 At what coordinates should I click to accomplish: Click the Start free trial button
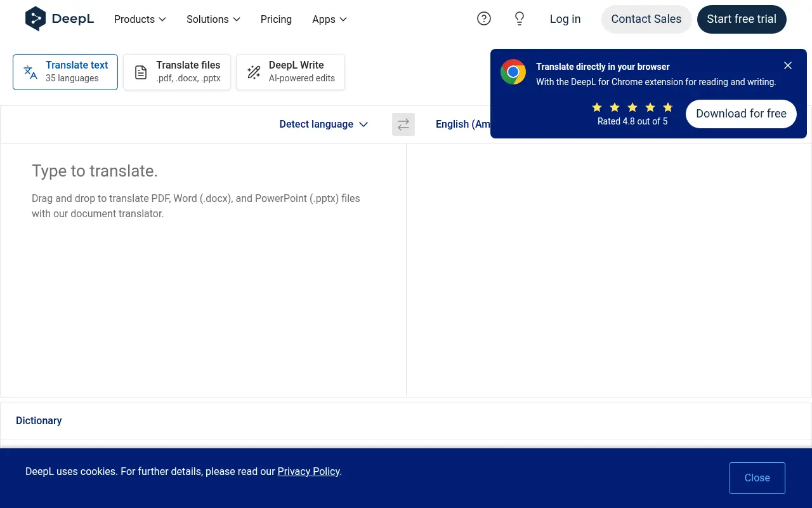pos(742,19)
